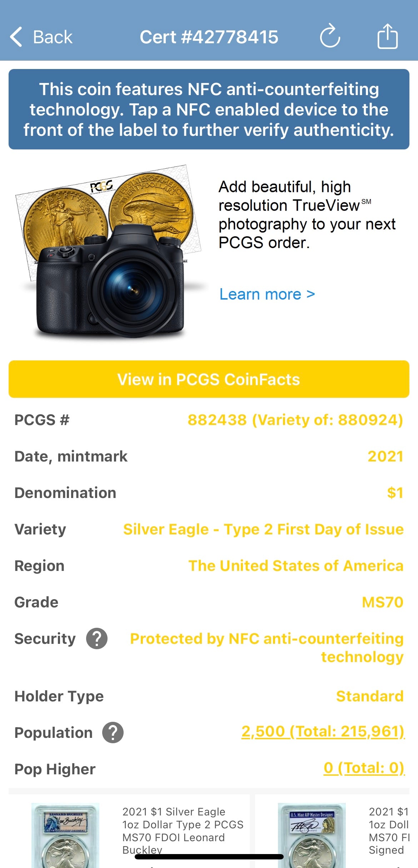418x868 pixels.
Task: Tap the Security help question mark
Action: pyautogui.click(x=97, y=638)
